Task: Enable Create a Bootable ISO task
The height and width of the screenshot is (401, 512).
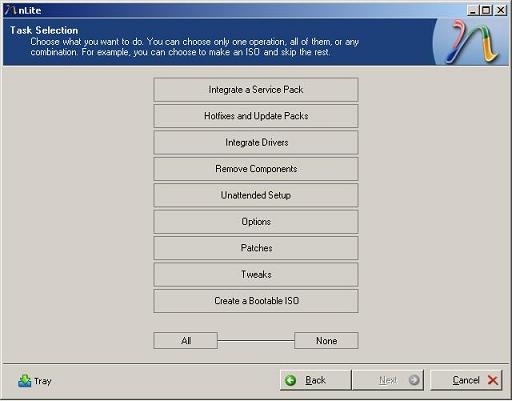Action: pos(256,301)
